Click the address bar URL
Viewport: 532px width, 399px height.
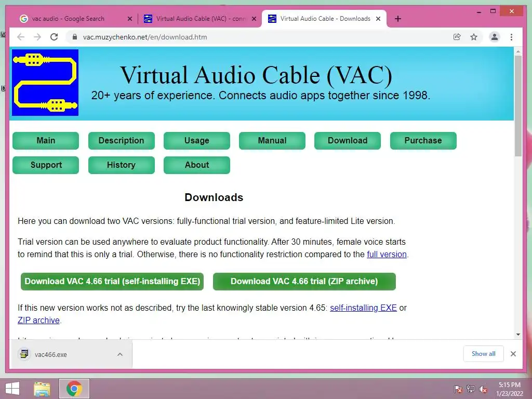click(x=145, y=37)
